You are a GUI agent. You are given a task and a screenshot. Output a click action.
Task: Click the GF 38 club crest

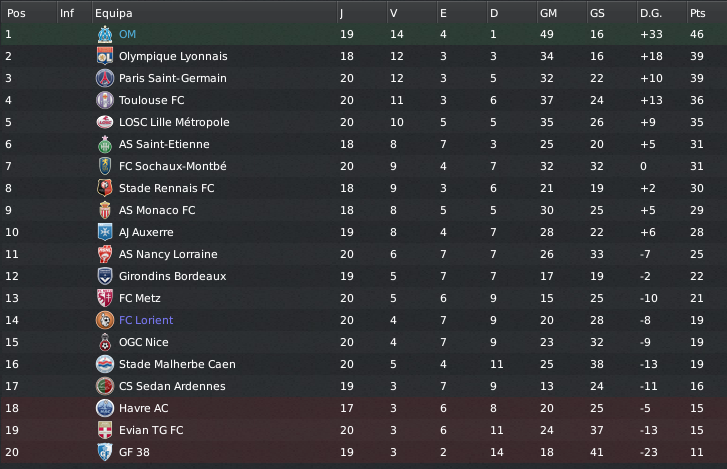tap(104, 452)
